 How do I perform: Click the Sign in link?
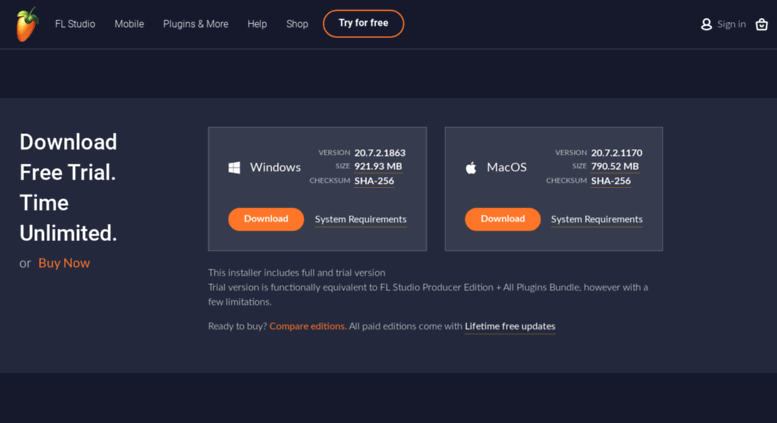(731, 24)
